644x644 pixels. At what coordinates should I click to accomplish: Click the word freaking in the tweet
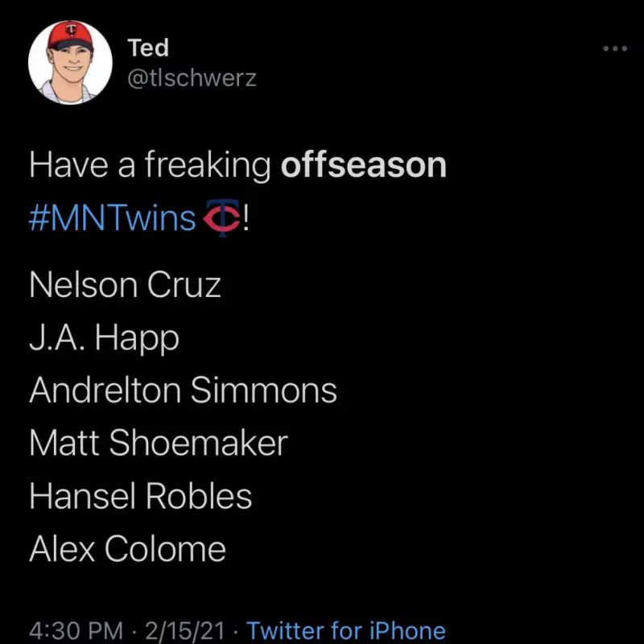tap(208, 166)
